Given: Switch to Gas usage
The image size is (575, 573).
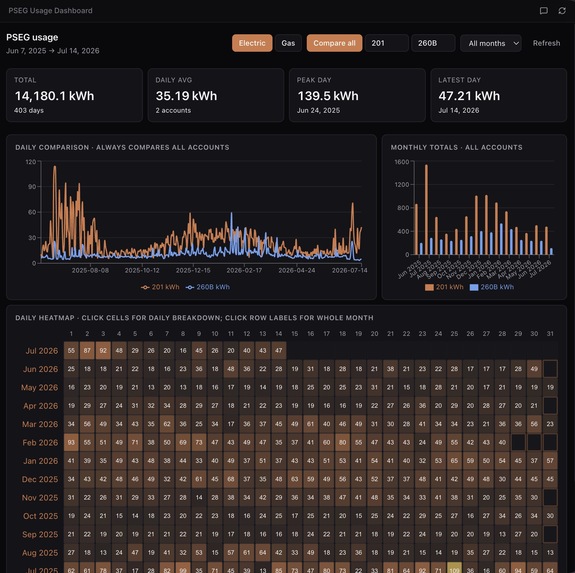Looking at the screenshot, I should pos(288,43).
